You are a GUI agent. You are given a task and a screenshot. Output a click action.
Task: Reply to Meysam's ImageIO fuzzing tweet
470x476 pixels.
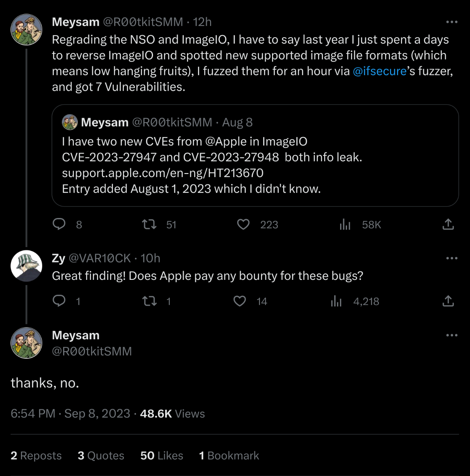pos(59,224)
